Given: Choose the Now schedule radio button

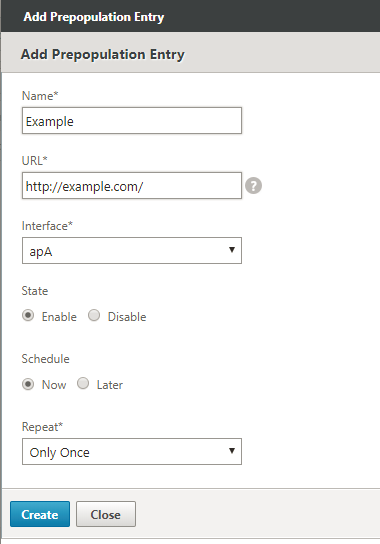Looking at the screenshot, I should [x=28, y=384].
